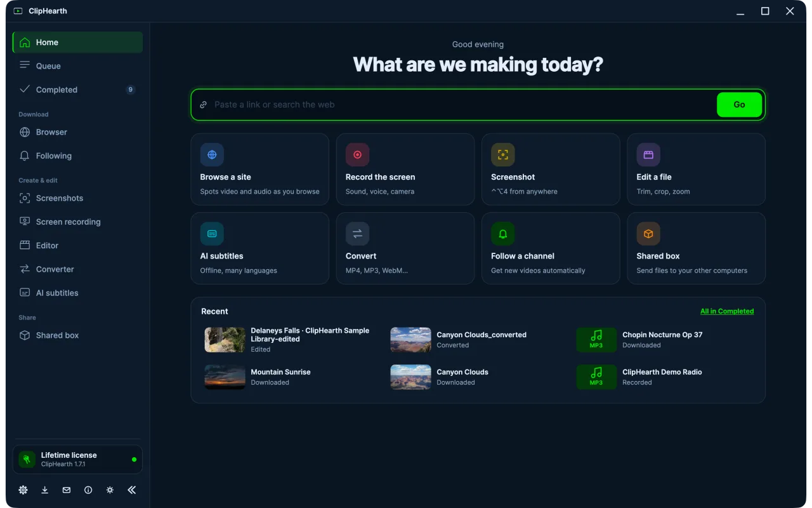Open the Home page in the sidebar
812x508 pixels.
point(77,43)
